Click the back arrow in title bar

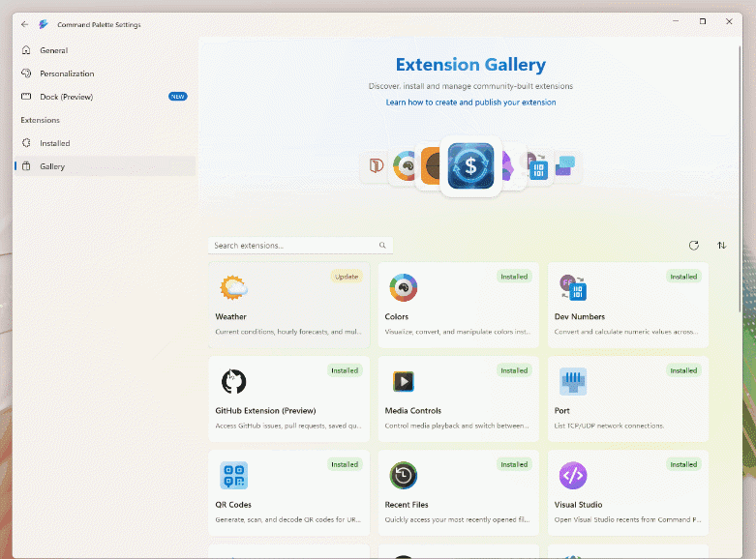click(x=24, y=24)
